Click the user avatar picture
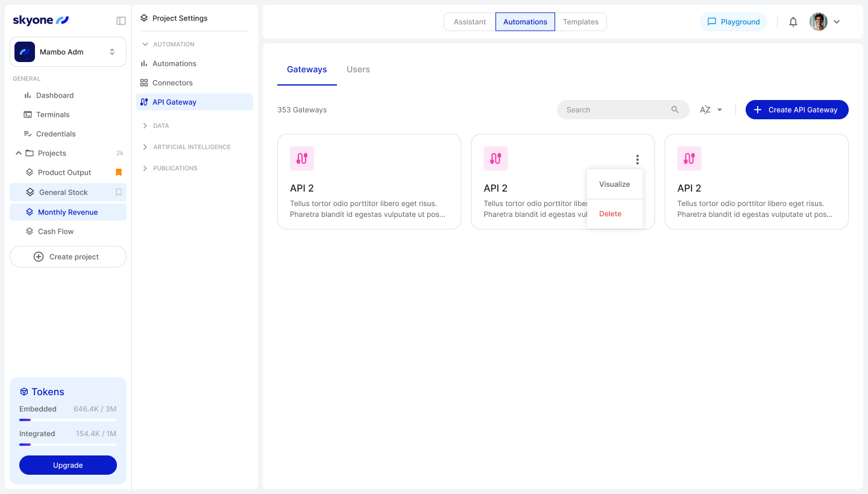868x494 pixels. [818, 22]
